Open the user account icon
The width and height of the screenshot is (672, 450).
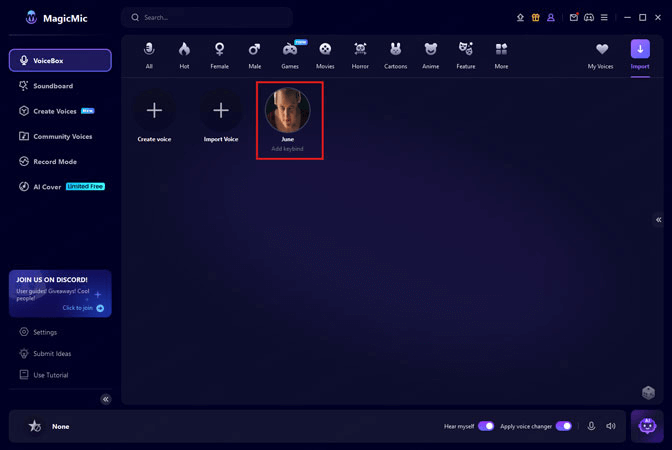tap(551, 18)
